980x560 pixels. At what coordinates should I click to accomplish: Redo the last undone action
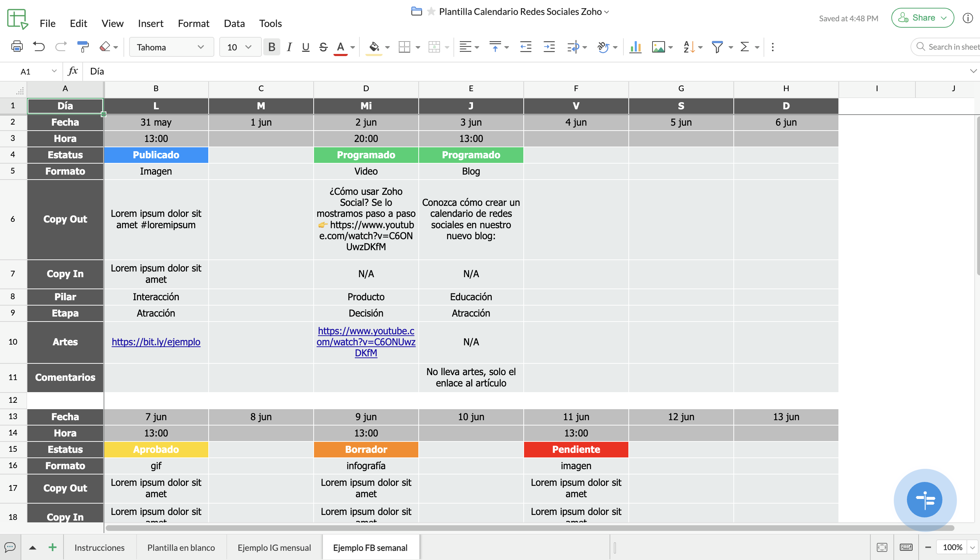pos(61,47)
